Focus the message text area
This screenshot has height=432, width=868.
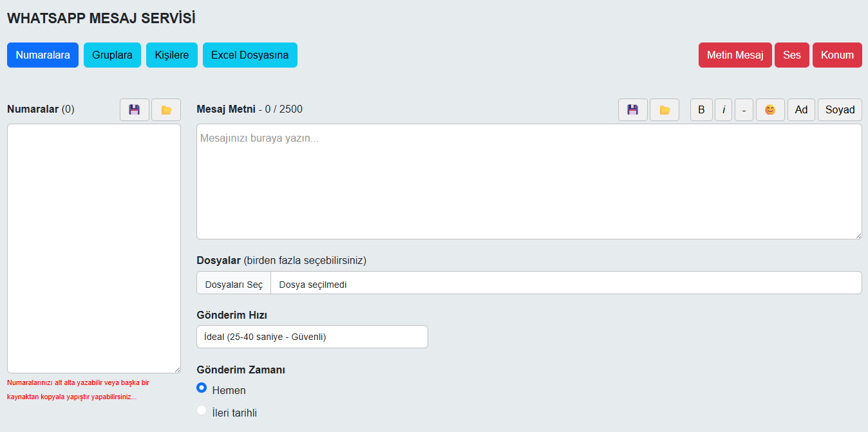pyautogui.click(x=529, y=182)
